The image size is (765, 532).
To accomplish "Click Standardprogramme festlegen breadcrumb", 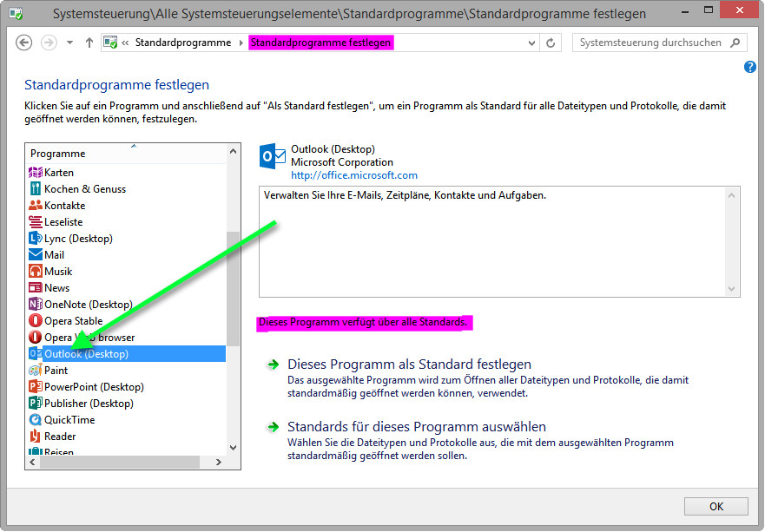I will [x=320, y=43].
